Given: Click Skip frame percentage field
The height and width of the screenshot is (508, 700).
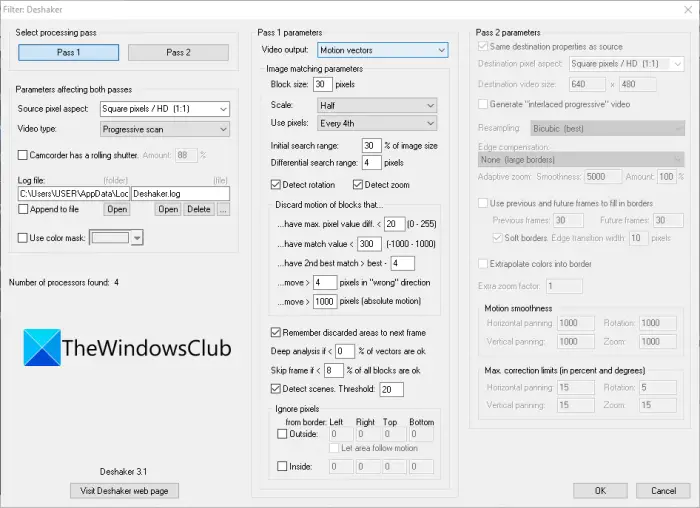Looking at the screenshot, I should pos(333,371).
